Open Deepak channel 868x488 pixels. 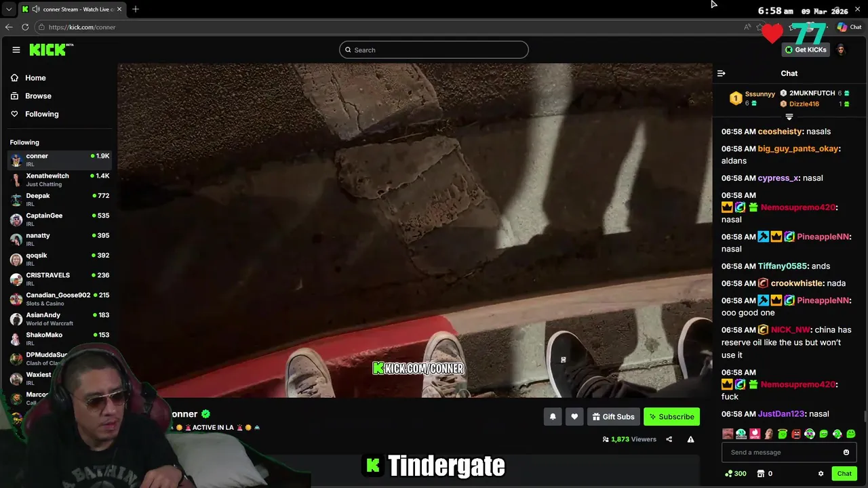60,199
